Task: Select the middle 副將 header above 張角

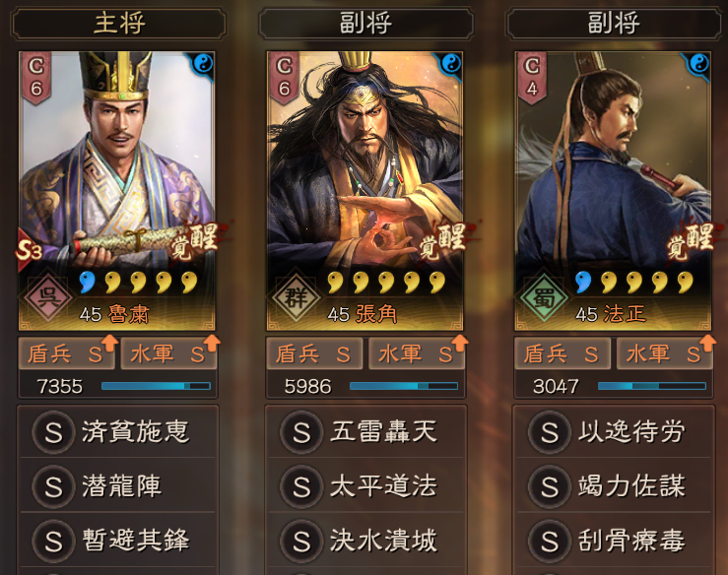Action: 366,24
